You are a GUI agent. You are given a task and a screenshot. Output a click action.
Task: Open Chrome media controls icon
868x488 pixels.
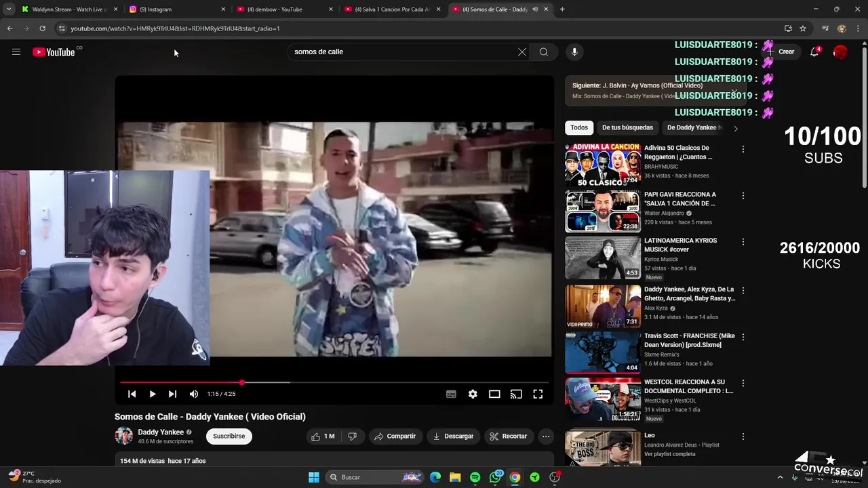click(x=825, y=28)
